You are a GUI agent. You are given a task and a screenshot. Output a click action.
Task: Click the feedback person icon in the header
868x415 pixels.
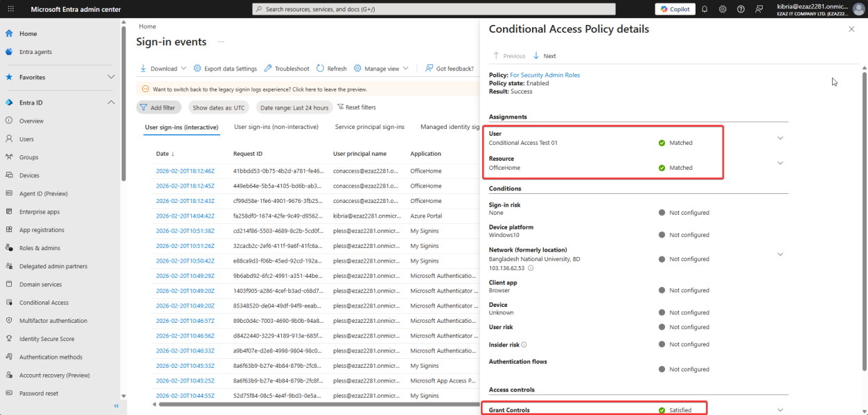coord(759,9)
